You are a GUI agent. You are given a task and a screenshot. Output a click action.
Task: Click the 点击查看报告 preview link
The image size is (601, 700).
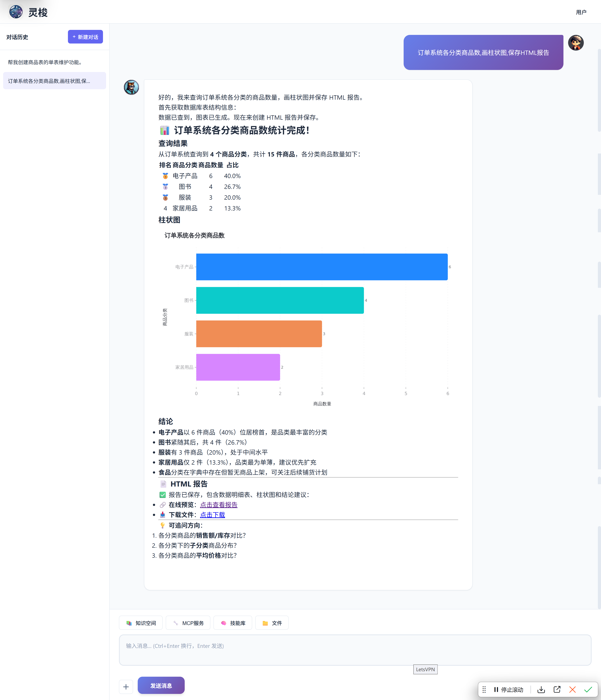click(219, 505)
